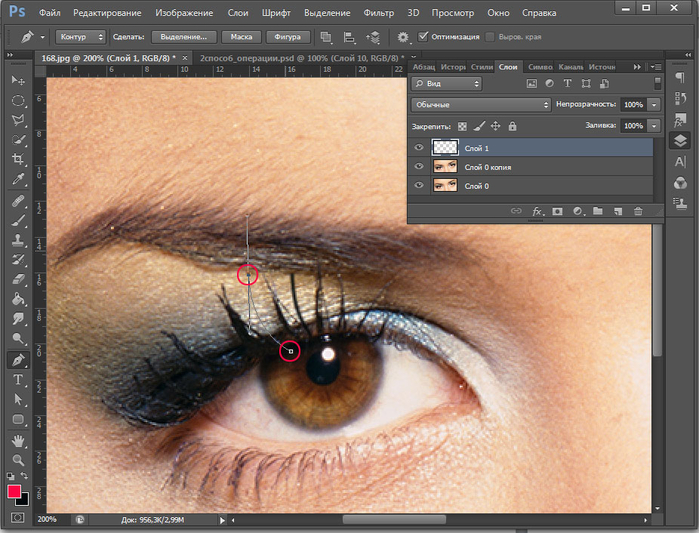
Task: Uncheck the Оптимизация checkbox
Action: (424, 36)
